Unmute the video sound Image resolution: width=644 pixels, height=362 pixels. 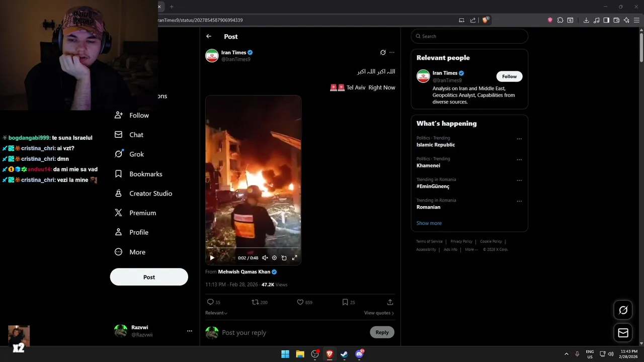click(265, 258)
